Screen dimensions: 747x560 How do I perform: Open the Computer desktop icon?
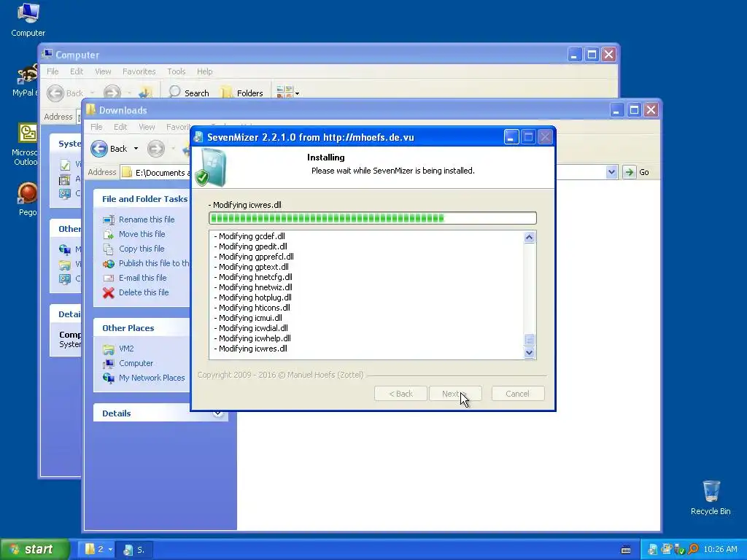point(28,20)
